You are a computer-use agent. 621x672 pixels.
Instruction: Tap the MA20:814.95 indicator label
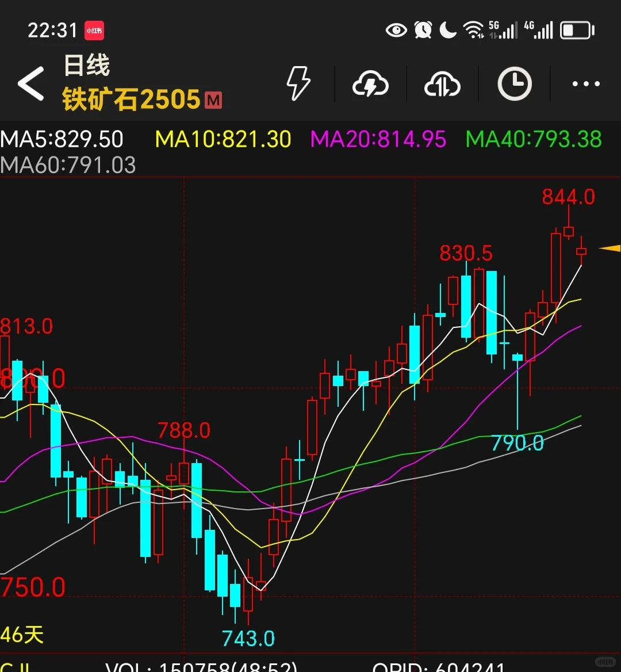378,139
